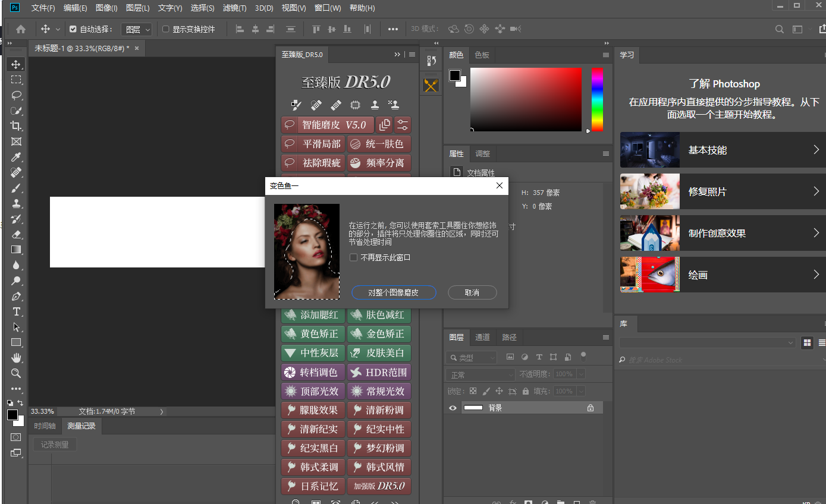Open the 图层 auto-select target dropdown
Image resolution: width=826 pixels, height=504 pixels.
[x=137, y=29]
